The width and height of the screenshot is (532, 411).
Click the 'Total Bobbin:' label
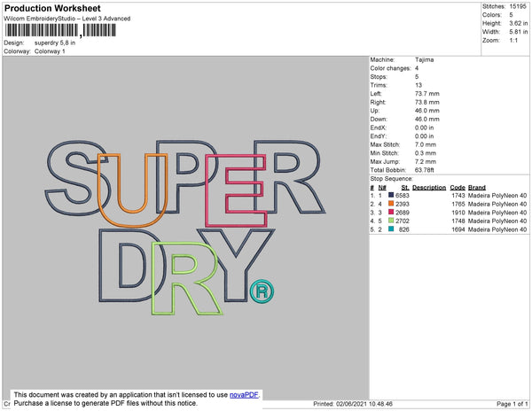[x=387, y=170]
